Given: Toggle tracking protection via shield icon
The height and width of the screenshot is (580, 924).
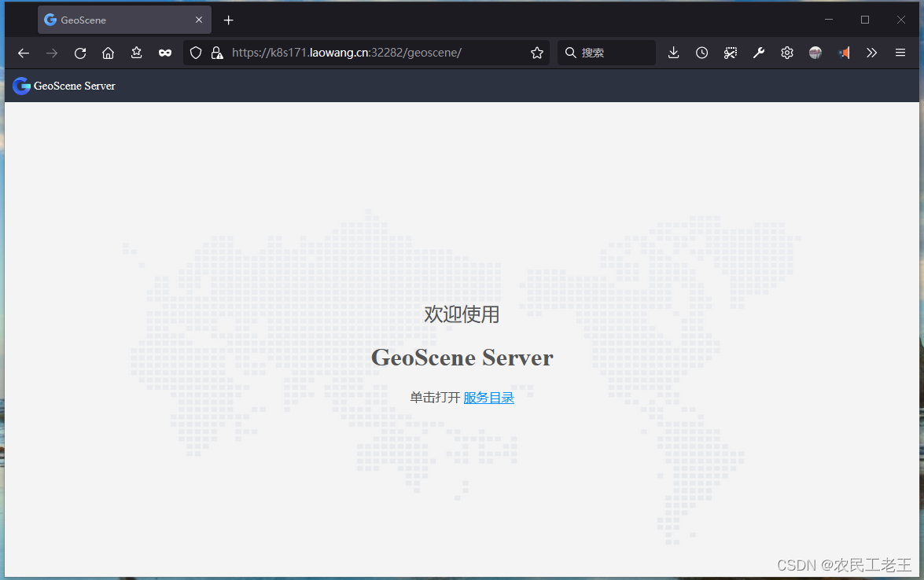Looking at the screenshot, I should 195,53.
